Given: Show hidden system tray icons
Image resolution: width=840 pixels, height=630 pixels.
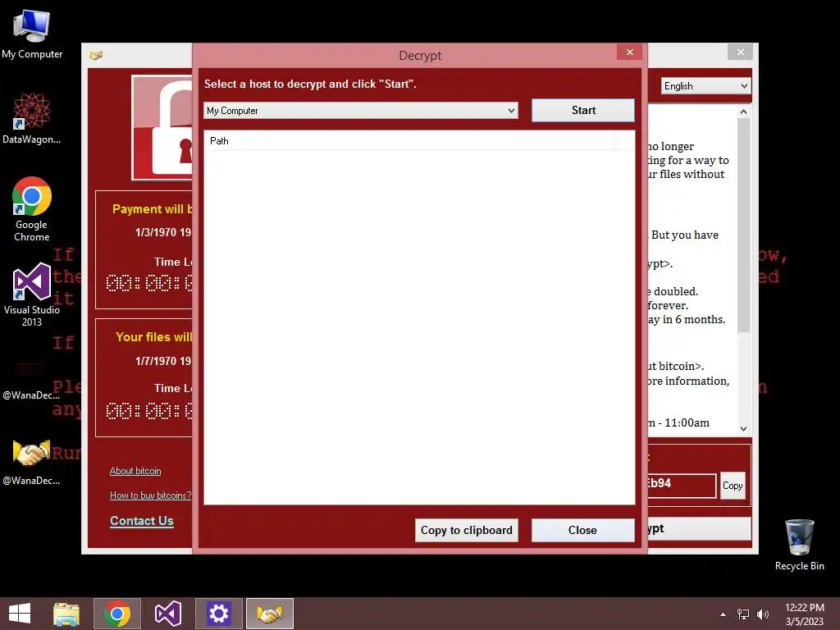Looking at the screenshot, I should point(724,614).
